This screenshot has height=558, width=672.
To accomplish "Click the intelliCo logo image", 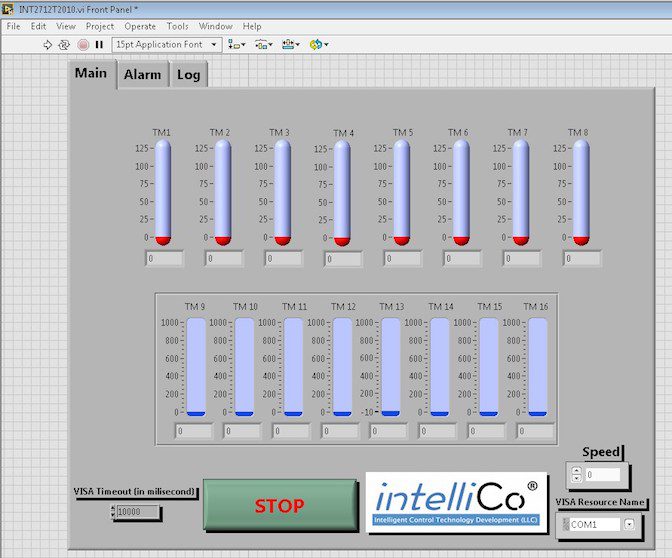I will (x=457, y=502).
